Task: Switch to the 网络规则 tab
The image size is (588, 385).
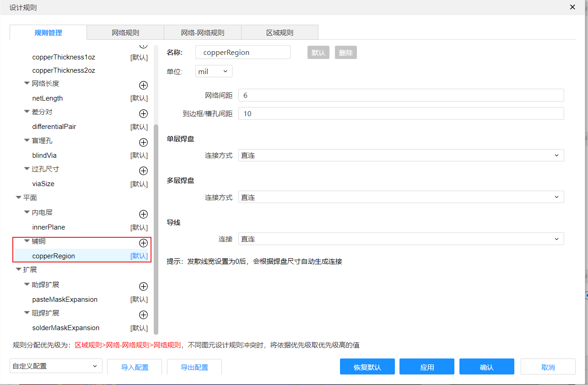Action: click(125, 33)
